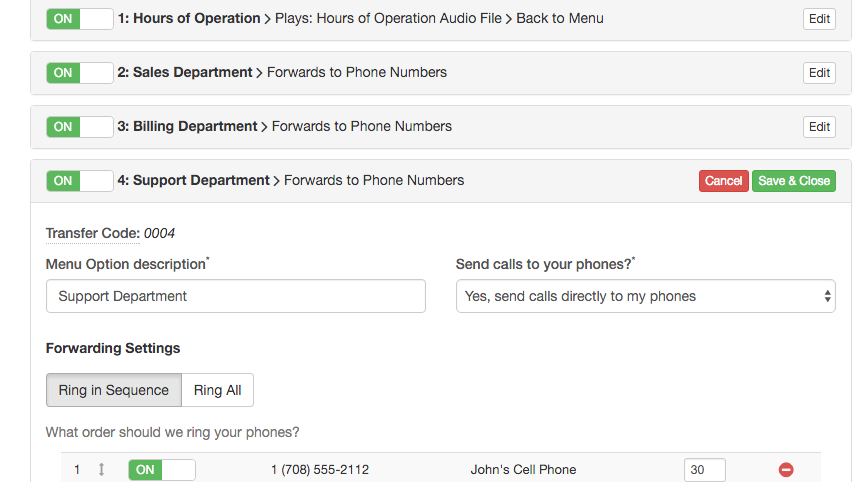Click the Transfer Code label
858x482 pixels.
[93, 233]
